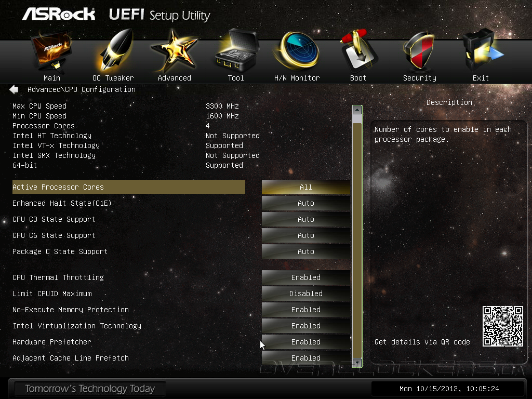The height and width of the screenshot is (399, 532).
Task: Select the Limit CPUID Maximum label
Action: [52, 294]
